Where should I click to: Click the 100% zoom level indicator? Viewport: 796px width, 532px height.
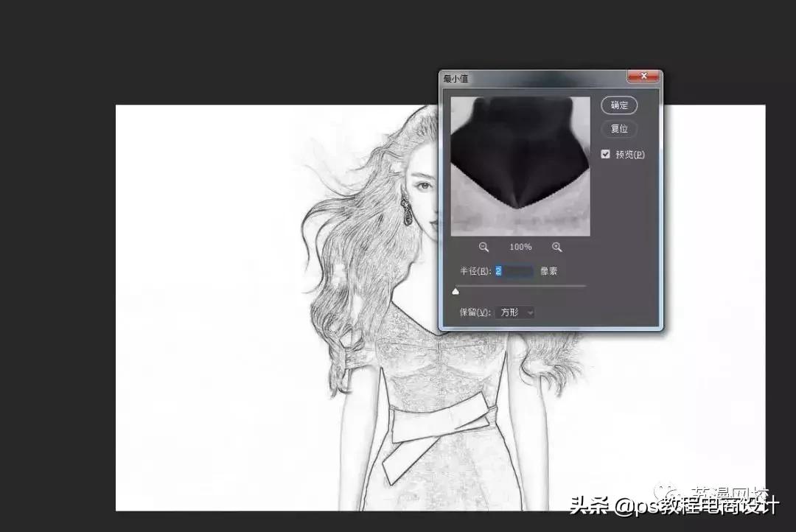pos(520,247)
